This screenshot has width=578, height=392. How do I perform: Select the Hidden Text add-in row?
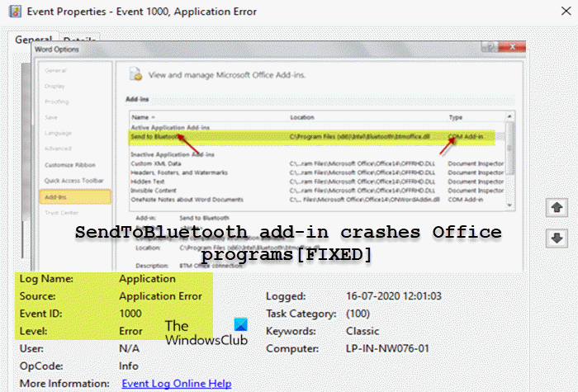(x=317, y=182)
